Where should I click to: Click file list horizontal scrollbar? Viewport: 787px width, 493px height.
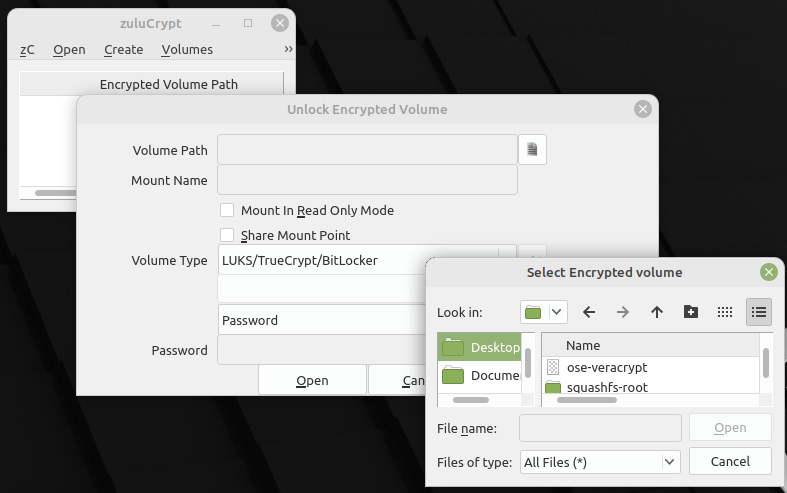click(587, 400)
